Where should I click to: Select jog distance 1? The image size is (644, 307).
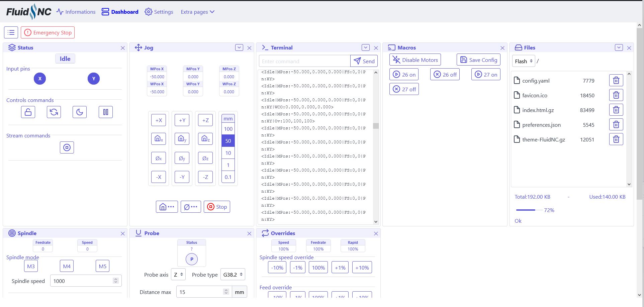[x=228, y=165]
